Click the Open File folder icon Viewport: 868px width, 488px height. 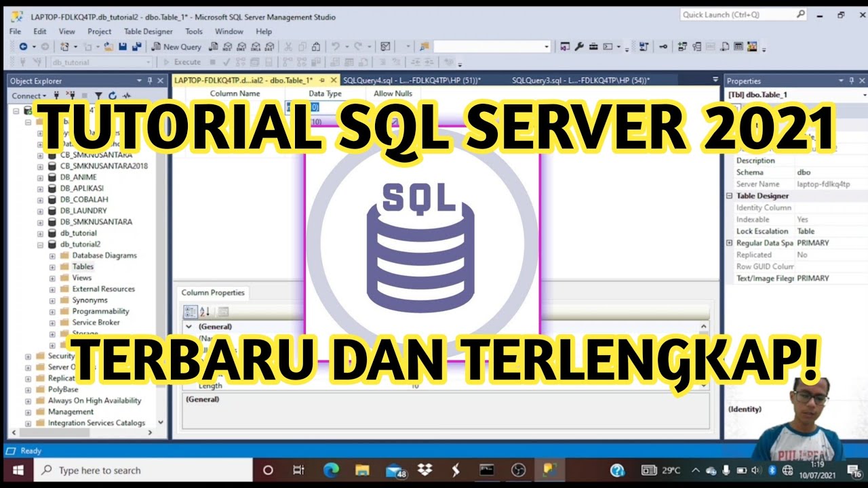[x=108, y=47]
